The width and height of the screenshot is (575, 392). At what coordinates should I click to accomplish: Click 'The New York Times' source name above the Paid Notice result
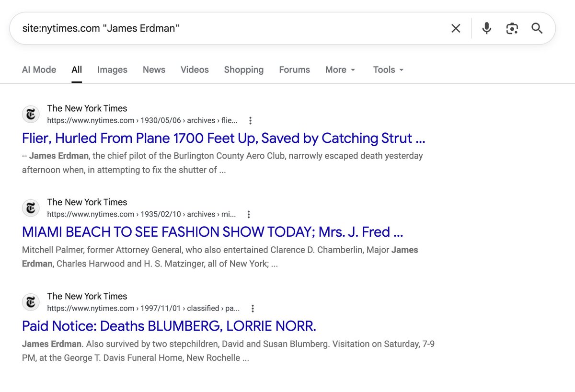pos(87,296)
